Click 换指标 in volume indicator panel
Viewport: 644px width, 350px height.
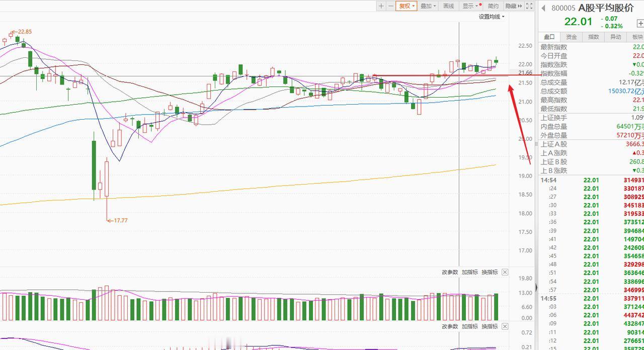click(490, 272)
